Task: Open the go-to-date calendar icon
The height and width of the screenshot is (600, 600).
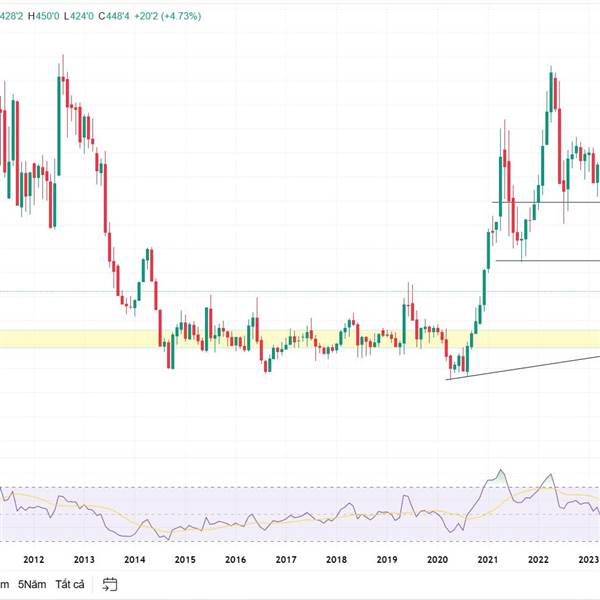Action: (110, 584)
